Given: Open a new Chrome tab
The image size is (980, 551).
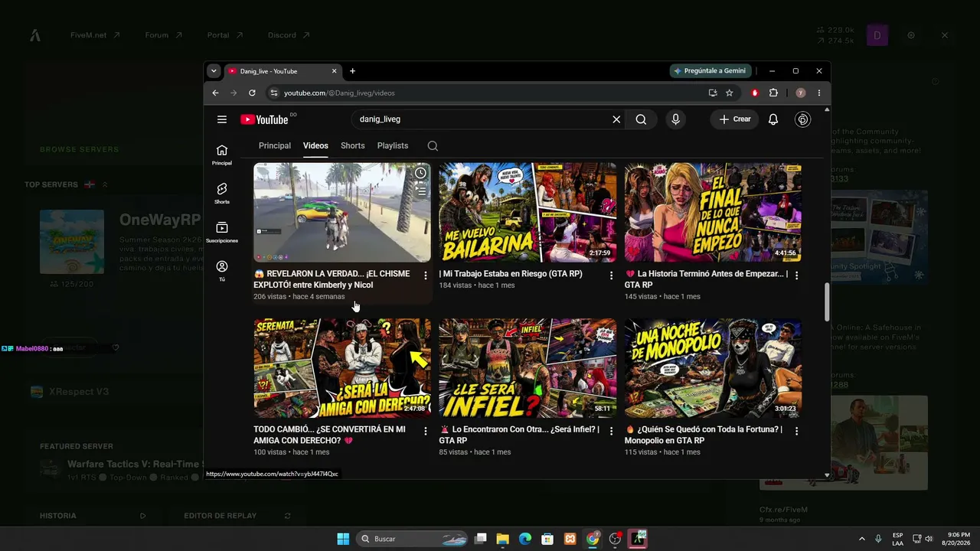Looking at the screenshot, I should click(352, 71).
